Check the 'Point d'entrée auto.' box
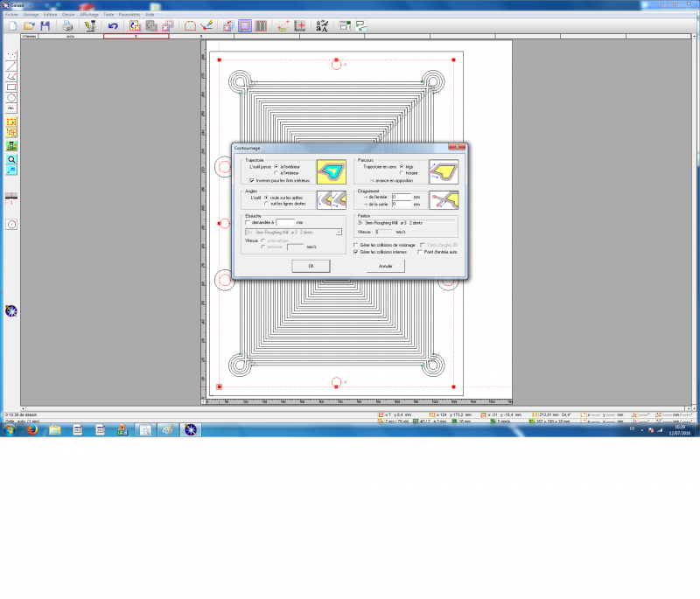The height and width of the screenshot is (599, 700). [x=420, y=252]
